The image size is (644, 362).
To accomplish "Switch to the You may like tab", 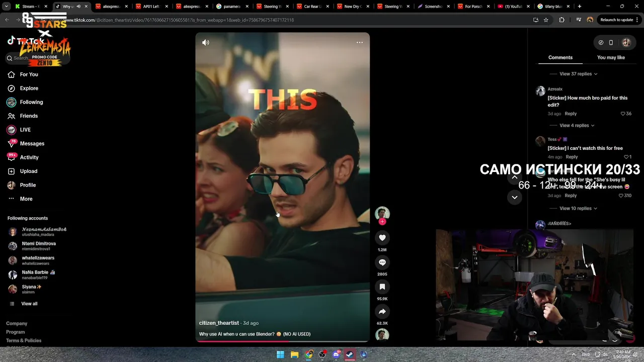I will 611,57.
